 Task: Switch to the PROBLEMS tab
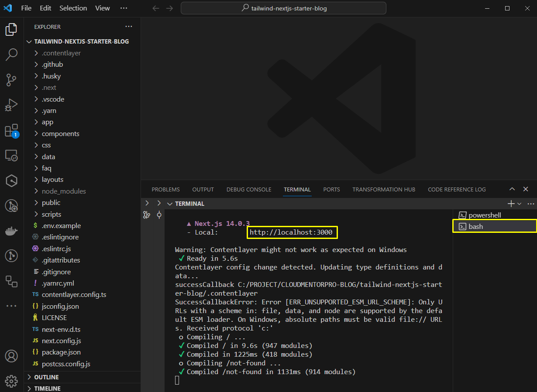click(x=165, y=190)
